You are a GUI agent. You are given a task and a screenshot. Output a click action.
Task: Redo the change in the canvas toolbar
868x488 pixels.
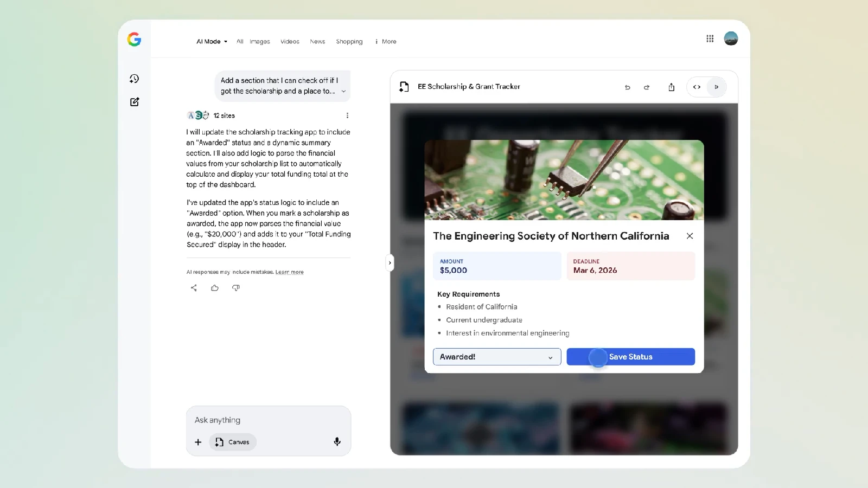[x=647, y=87]
